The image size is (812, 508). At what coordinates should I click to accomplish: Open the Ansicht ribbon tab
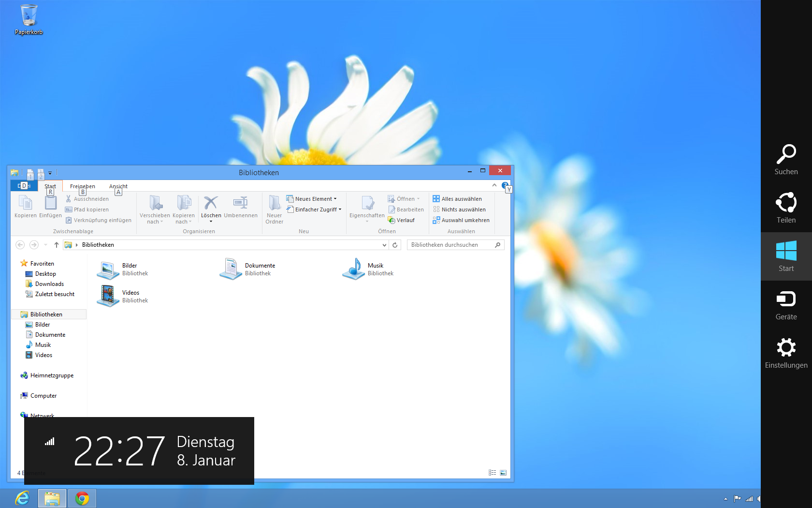click(x=118, y=186)
